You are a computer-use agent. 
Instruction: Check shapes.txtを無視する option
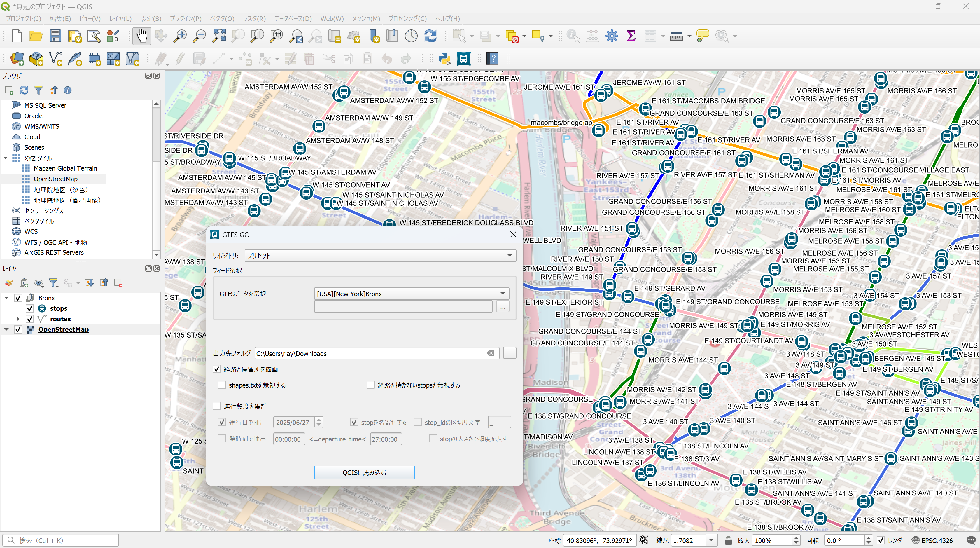[x=222, y=385]
